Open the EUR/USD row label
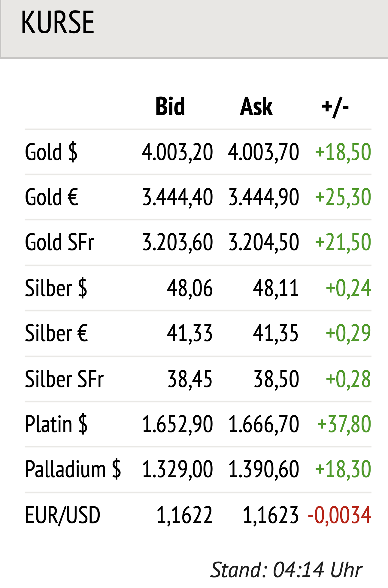 (x=62, y=515)
